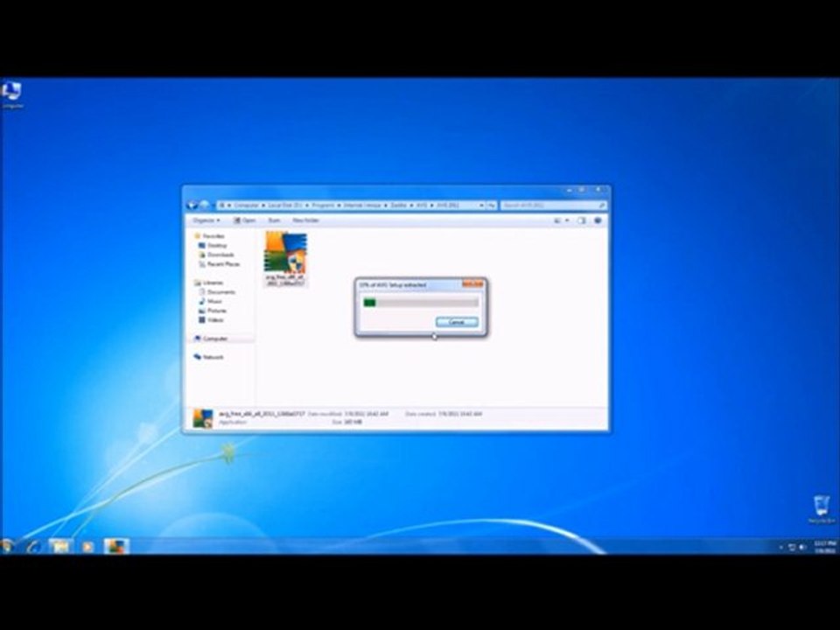Refresh the folder via address bar button
Image resolution: width=840 pixels, height=630 pixels.
491,205
